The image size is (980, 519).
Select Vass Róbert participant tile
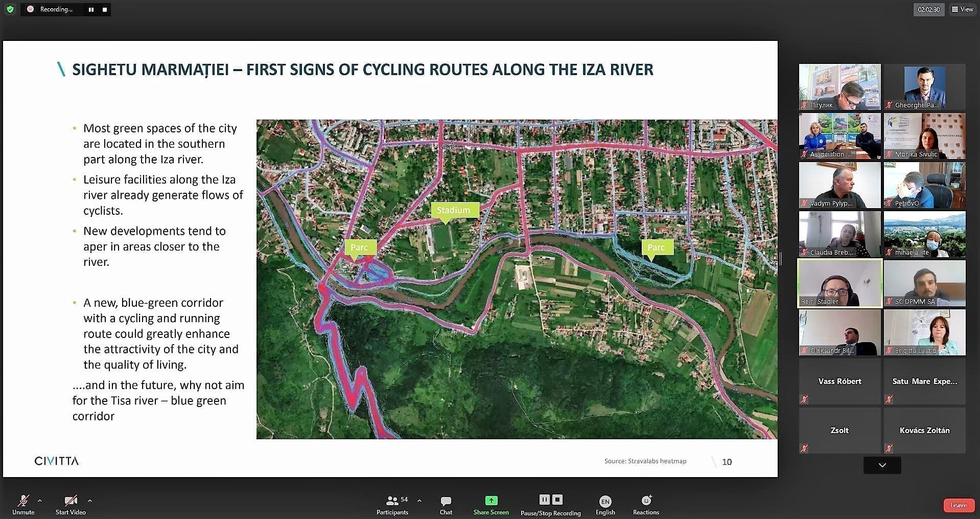pyautogui.click(x=839, y=381)
